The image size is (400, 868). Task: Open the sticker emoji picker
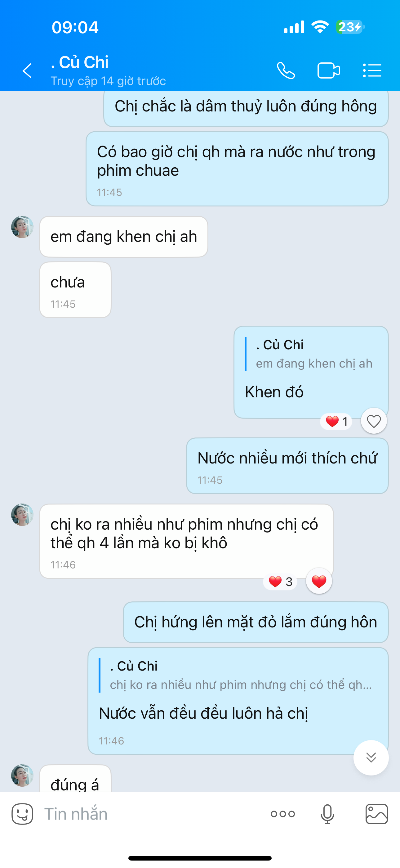pos(22,814)
